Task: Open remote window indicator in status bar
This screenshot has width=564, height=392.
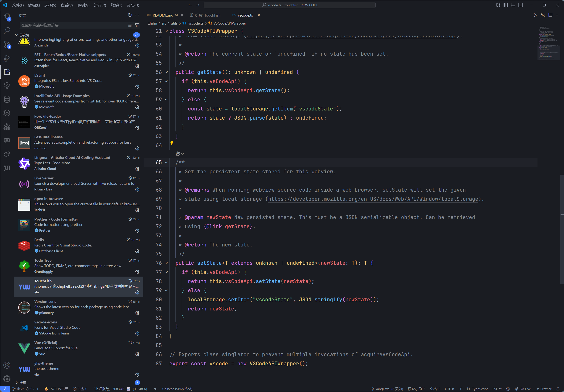Action: [5, 389]
